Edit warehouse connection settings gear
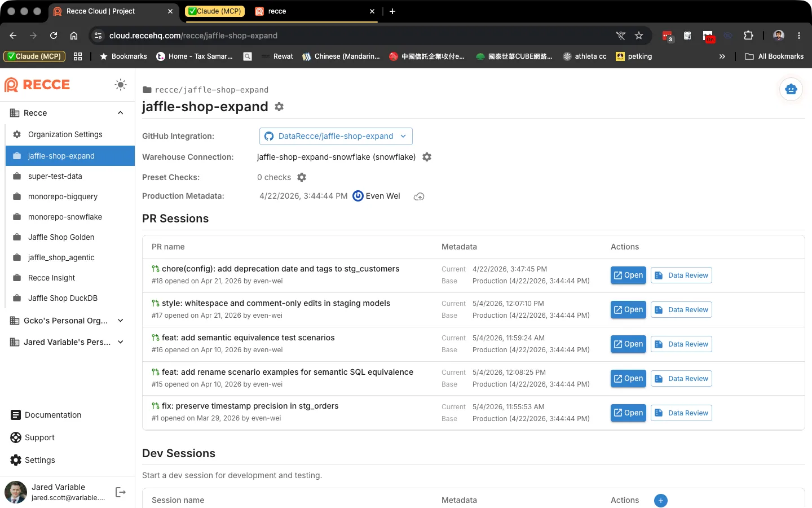 coord(427,157)
